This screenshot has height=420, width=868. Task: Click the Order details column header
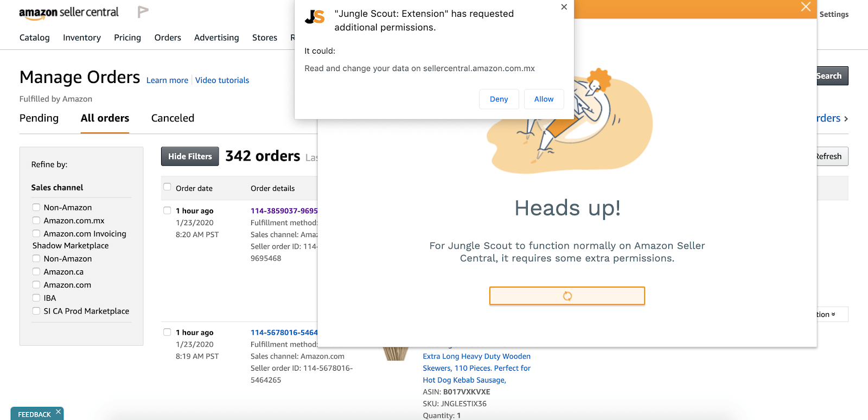pyautogui.click(x=273, y=188)
